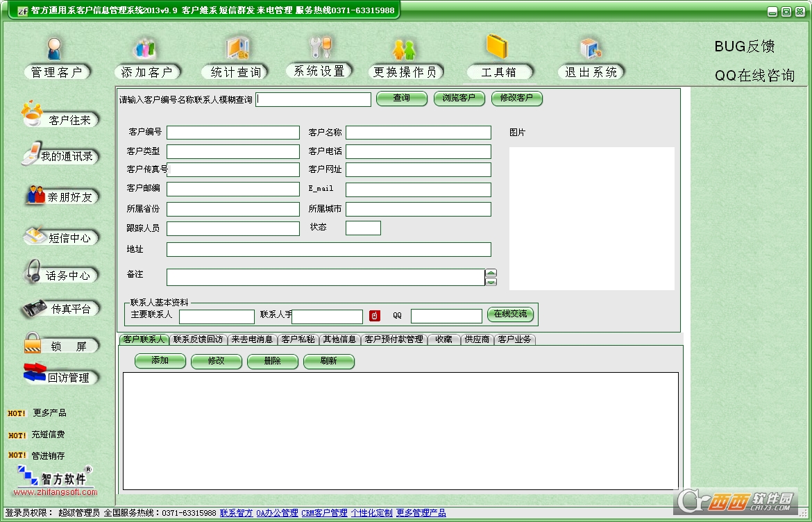The image size is (812, 522).
Task: Switch to the 联系反馈回访 tab
Action: click(198, 339)
